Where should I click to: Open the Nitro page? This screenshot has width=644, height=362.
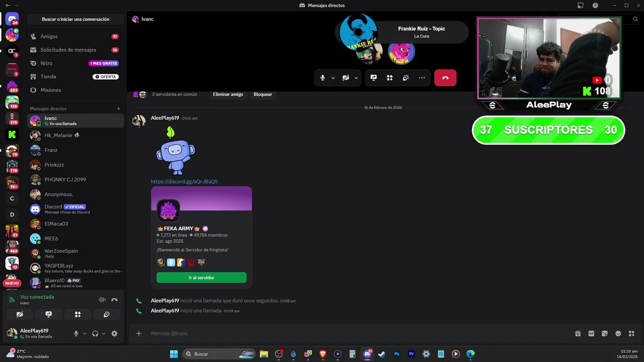click(x=75, y=63)
